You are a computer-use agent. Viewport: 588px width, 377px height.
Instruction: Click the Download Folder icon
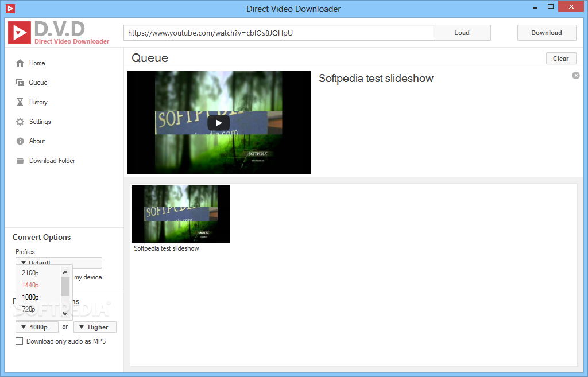point(20,161)
